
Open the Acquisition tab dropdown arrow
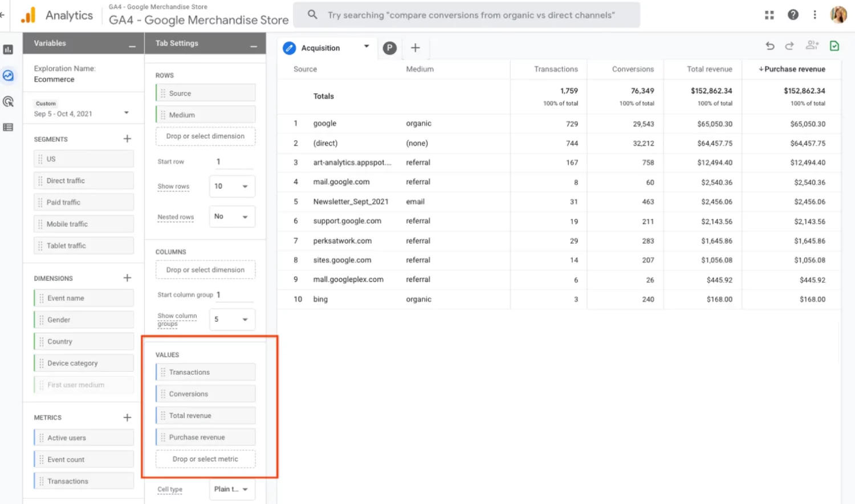367,47
